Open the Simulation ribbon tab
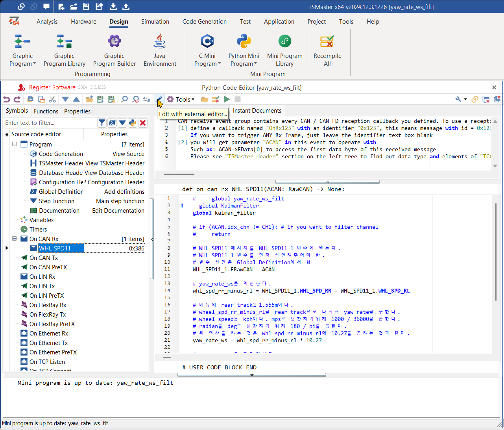The image size is (504, 430). 155,22
